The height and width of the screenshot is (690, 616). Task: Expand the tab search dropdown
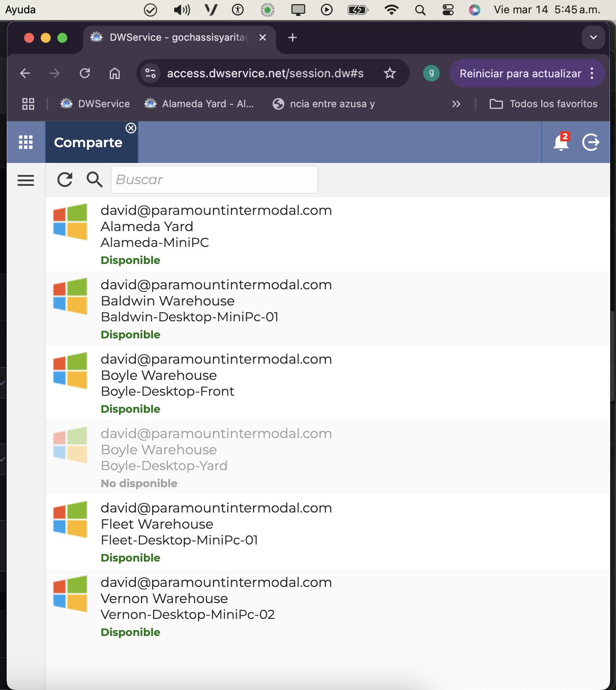594,37
